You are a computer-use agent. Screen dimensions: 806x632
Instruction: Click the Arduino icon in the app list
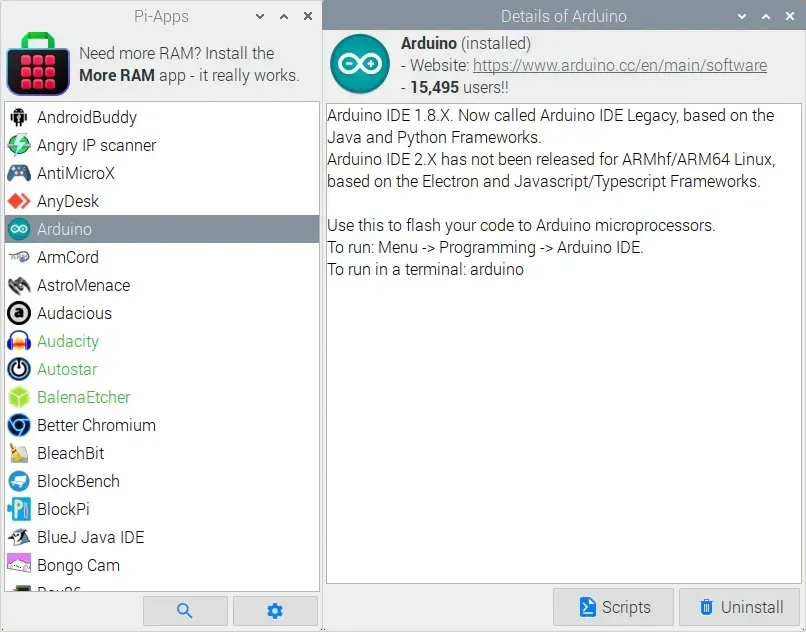click(x=19, y=229)
